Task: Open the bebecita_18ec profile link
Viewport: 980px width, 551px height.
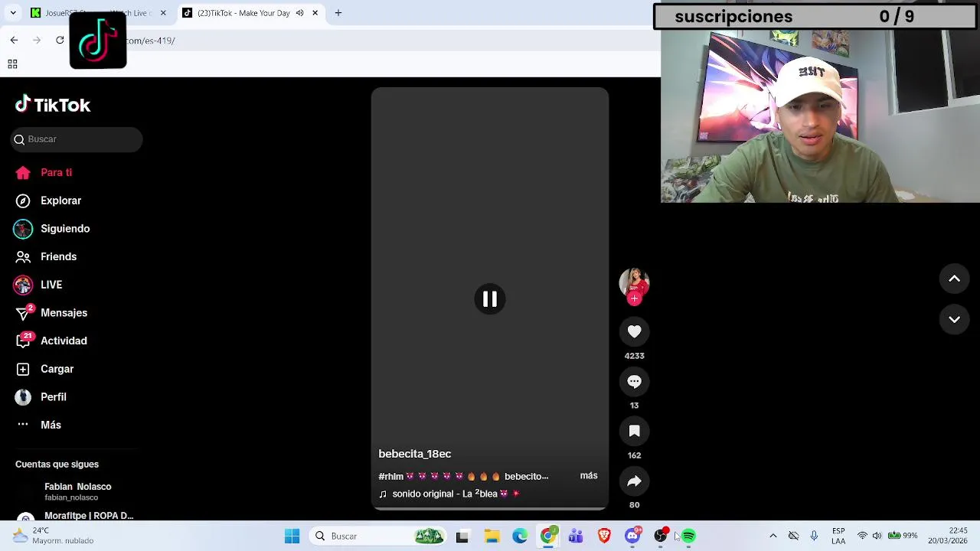Action: pos(414,454)
